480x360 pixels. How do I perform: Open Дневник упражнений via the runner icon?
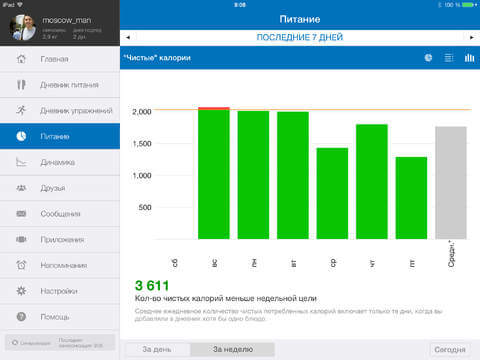21,110
